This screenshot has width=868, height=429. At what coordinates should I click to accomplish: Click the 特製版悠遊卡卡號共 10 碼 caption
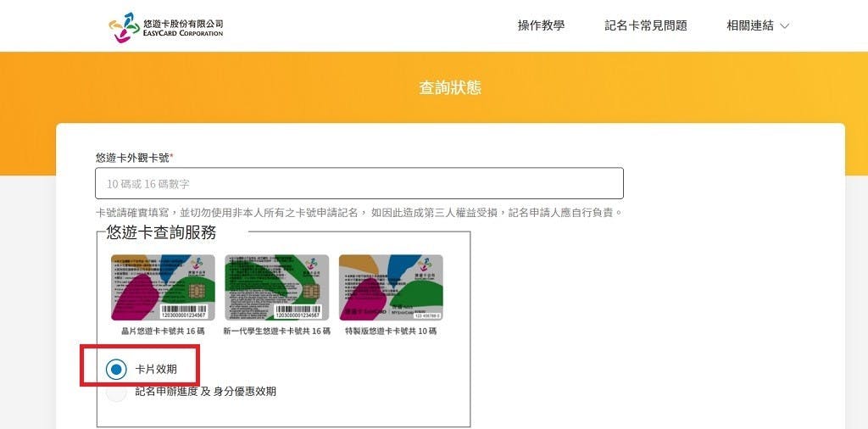point(391,331)
